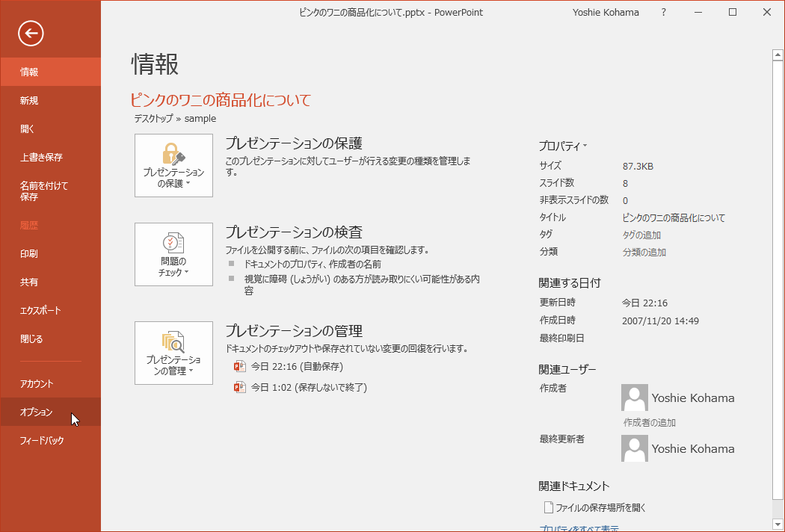Select 名前を付けて保存 menu item
The height and width of the screenshot is (532, 785).
(x=51, y=191)
